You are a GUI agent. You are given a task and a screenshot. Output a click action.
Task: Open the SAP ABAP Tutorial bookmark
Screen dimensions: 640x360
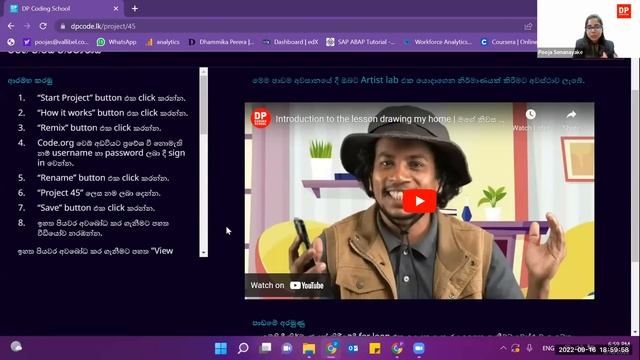click(361, 42)
